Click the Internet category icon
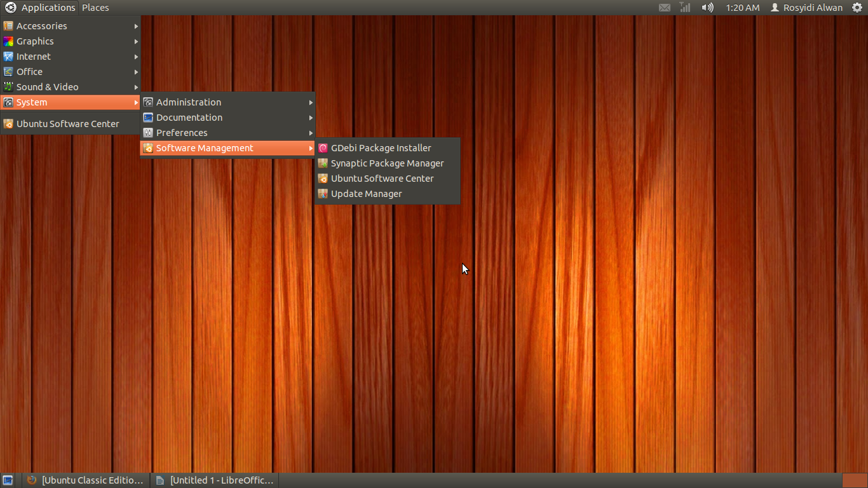 coord(8,57)
